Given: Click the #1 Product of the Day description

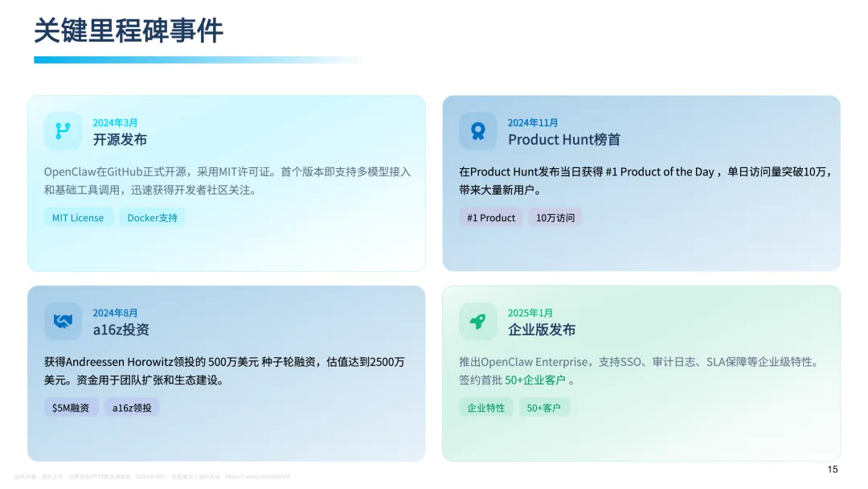Looking at the screenshot, I should (x=645, y=180).
